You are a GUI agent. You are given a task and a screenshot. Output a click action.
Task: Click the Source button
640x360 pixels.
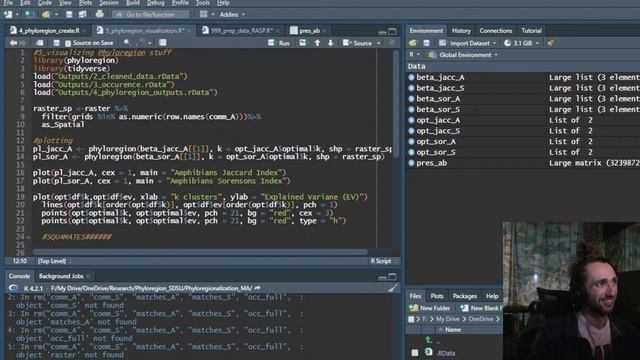(x=358, y=43)
